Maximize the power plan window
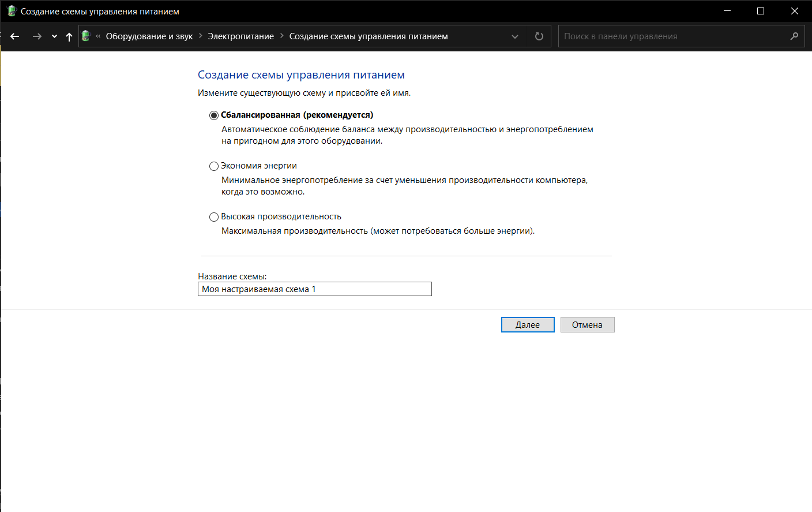The height and width of the screenshot is (512, 812). point(761,11)
